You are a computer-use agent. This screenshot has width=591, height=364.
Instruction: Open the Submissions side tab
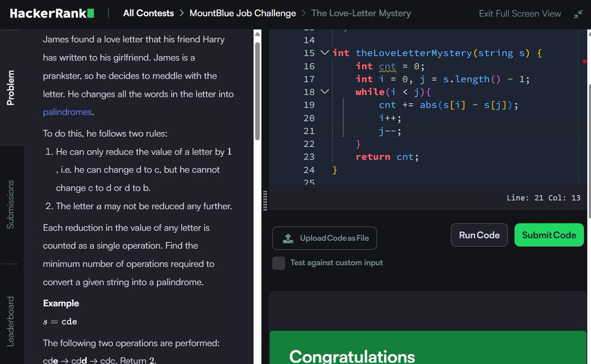[10, 204]
